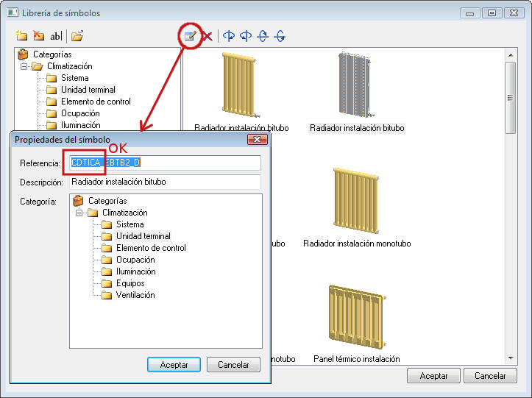Image resolution: width=532 pixels, height=398 pixels.
Task: Click the symbol list scroll up arrow
Action: click(x=511, y=55)
